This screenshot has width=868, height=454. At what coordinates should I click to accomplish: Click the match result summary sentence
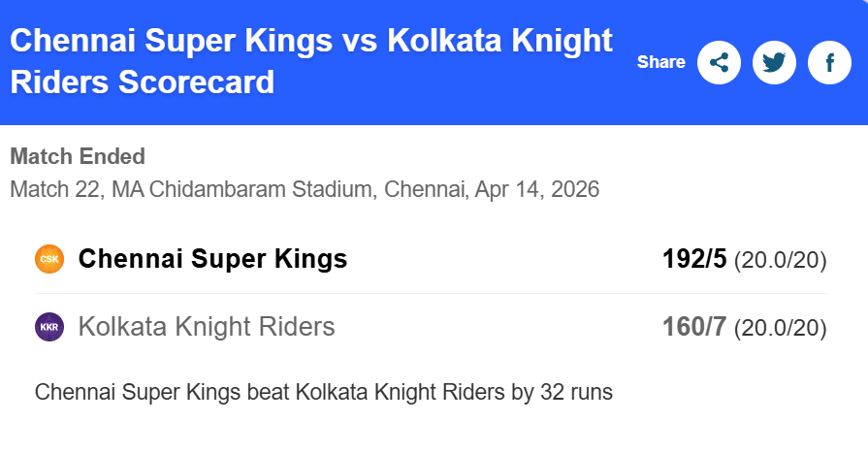click(324, 393)
